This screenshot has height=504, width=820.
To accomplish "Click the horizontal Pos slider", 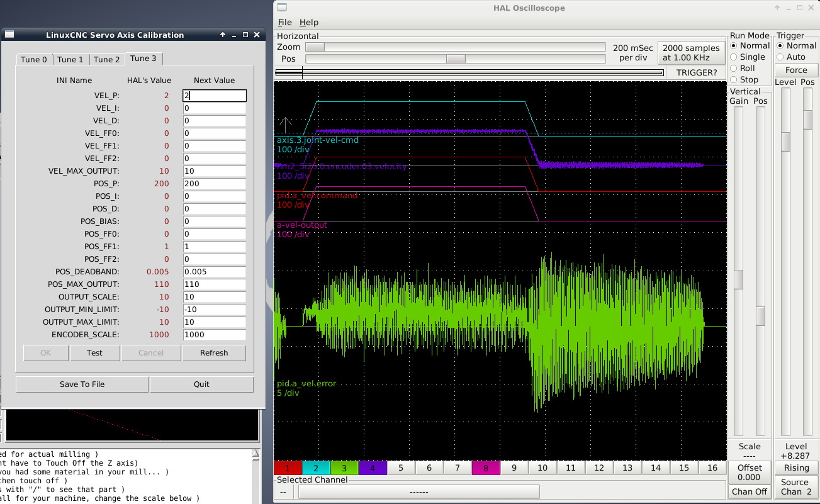I will coord(455,59).
